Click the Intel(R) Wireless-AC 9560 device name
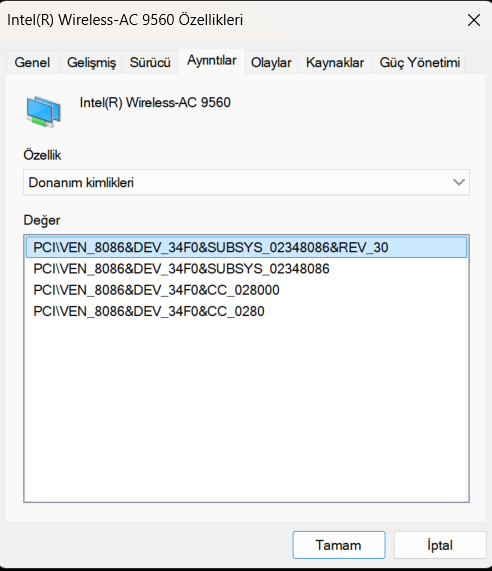Image resolution: width=492 pixels, height=571 pixels. [x=155, y=103]
